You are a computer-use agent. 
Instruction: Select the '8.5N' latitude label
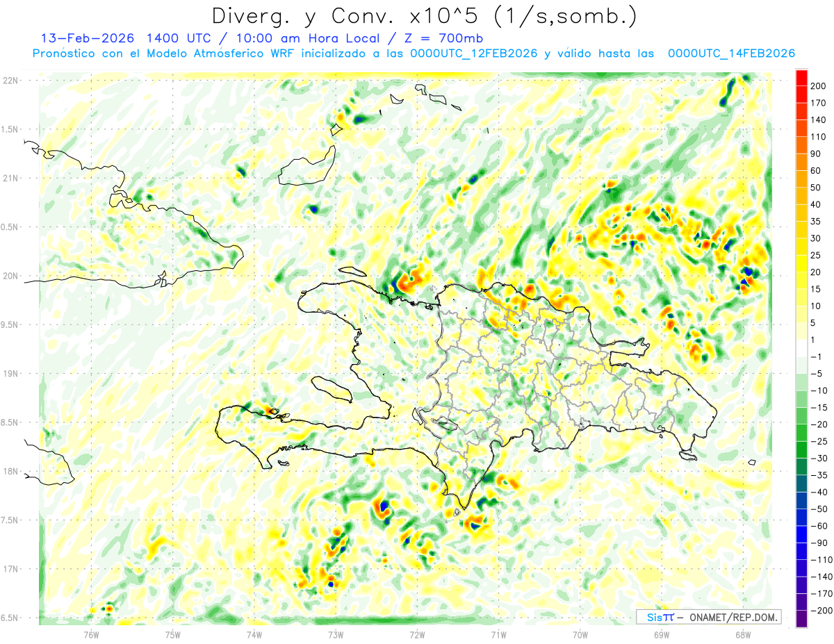10,422
